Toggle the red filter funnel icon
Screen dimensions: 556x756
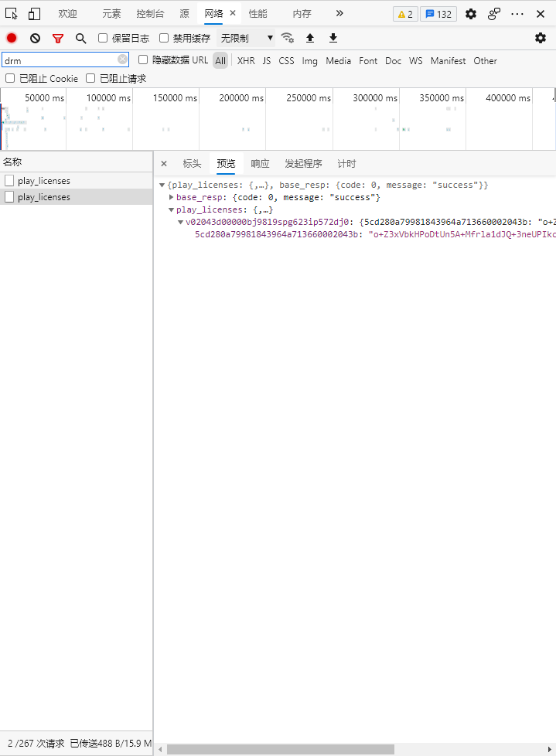[58, 38]
